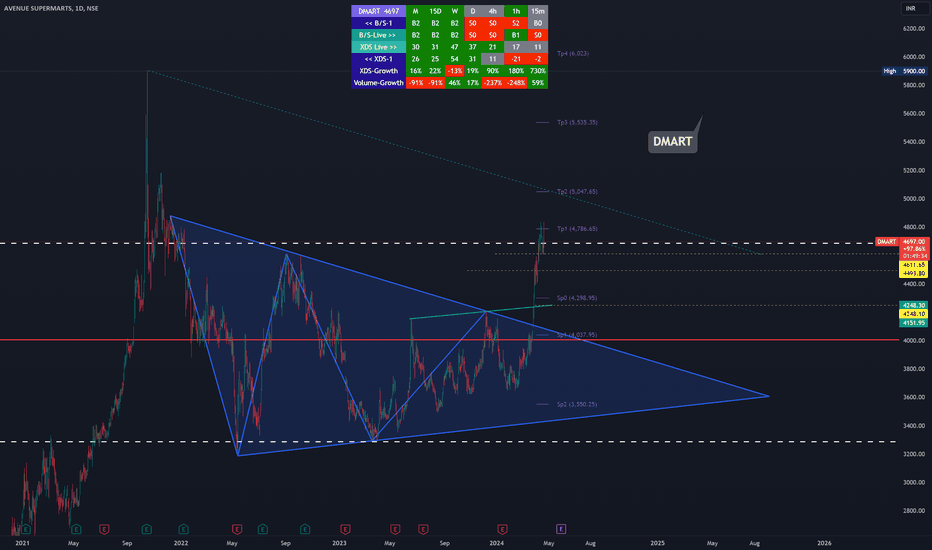
Task: Click red earnings marker above May 2023
Action: point(395,529)
